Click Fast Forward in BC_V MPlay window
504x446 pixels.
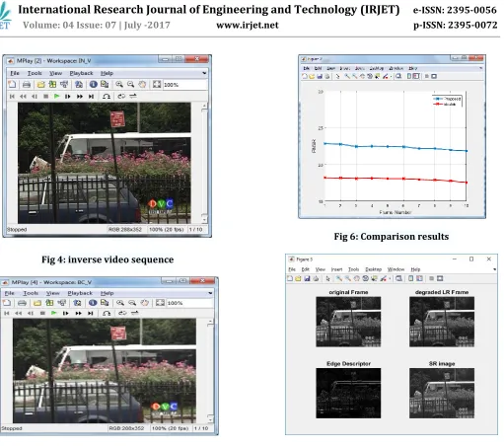[78, 313]
